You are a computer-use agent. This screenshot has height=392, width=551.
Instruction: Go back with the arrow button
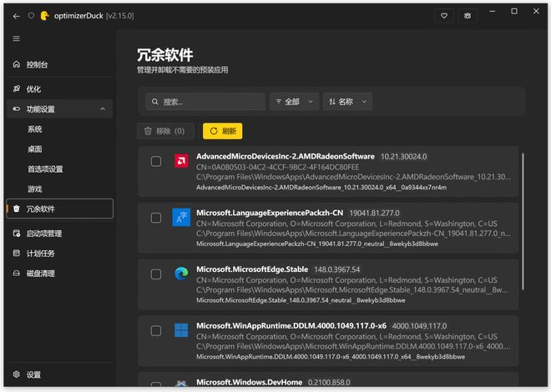16,16
